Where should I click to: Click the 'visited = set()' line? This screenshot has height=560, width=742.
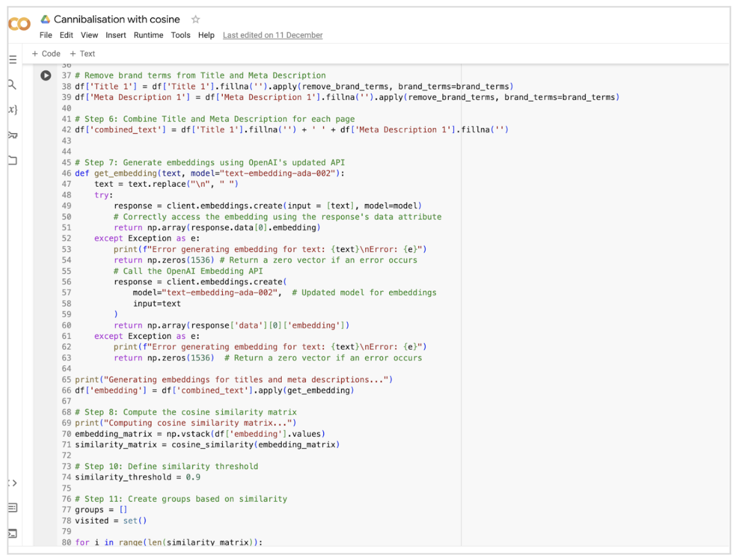(x=111, y=520)
